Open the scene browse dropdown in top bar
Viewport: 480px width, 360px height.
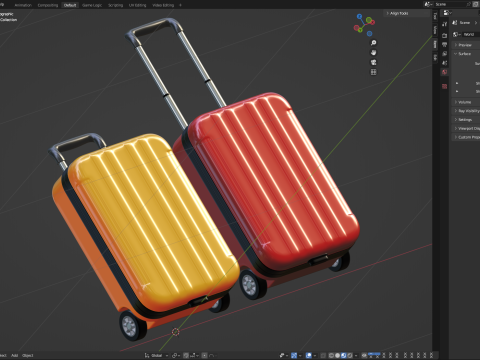[428, 4]
